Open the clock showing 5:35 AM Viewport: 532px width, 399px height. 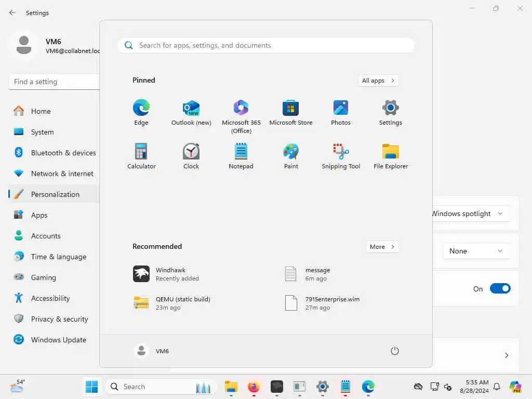tap(475, 387)
